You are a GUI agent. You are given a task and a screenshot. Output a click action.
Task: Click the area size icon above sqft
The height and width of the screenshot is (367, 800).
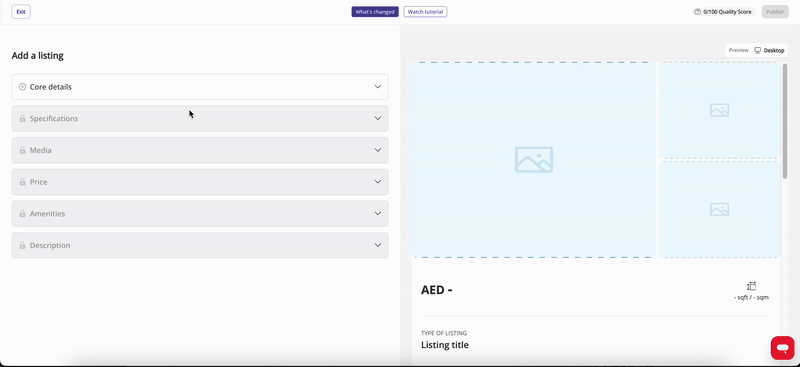[751, 286]
